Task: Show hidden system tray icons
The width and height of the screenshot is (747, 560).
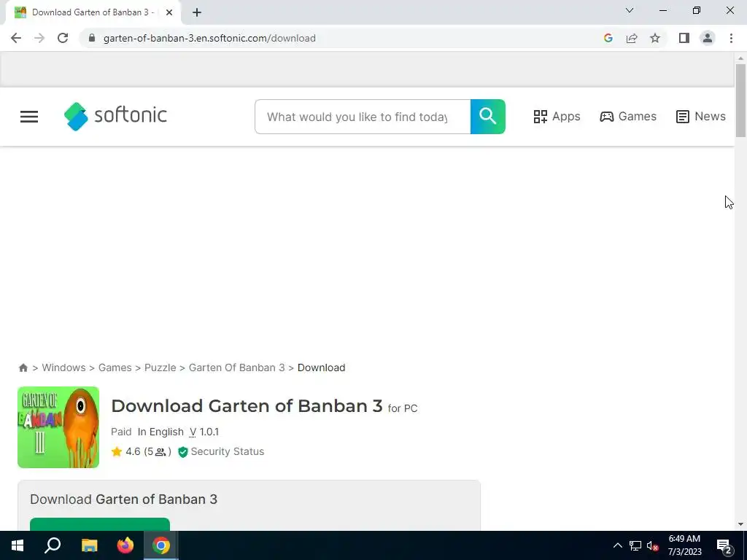Action: [x=617, y=545]
